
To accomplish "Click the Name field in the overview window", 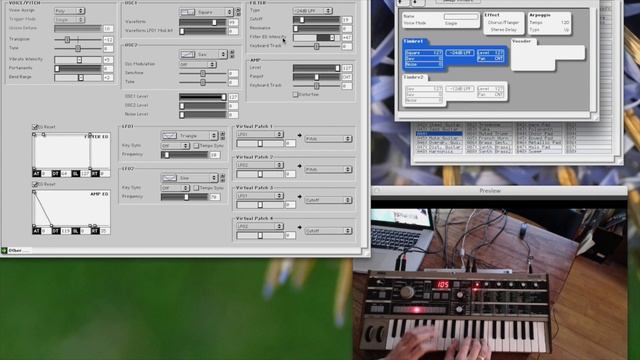I will click(461, 16).
